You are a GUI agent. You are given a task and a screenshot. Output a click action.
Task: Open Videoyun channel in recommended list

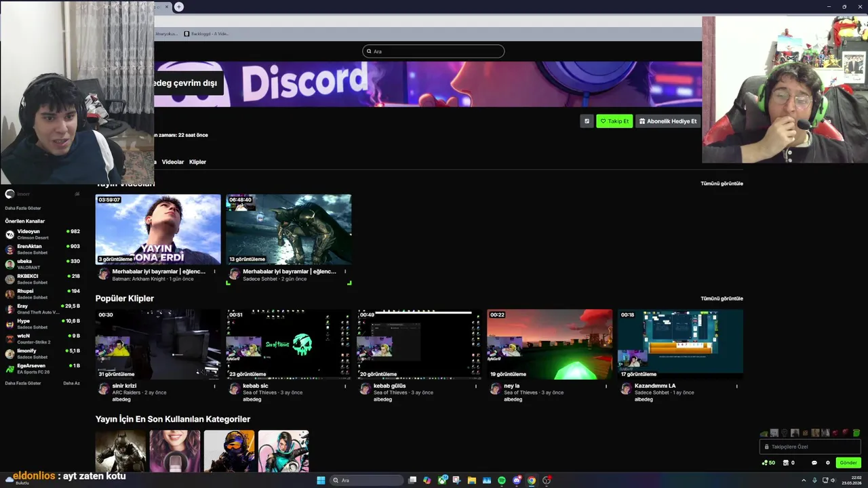pos(42,235)
